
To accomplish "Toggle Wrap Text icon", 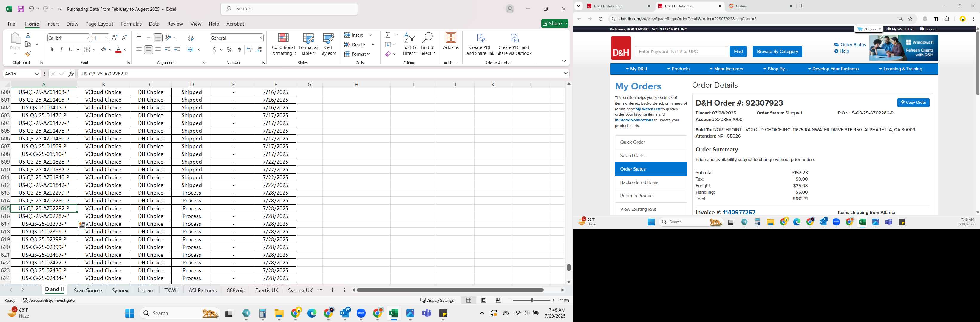I will coord(191,38).
